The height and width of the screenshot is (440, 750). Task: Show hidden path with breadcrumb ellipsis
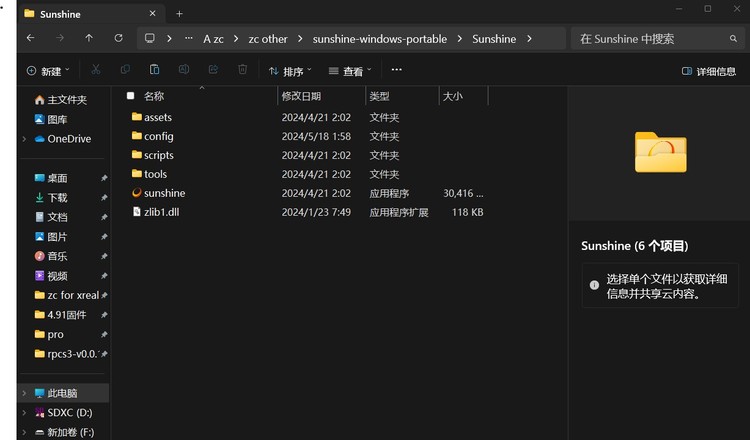[x=188, y=38]
